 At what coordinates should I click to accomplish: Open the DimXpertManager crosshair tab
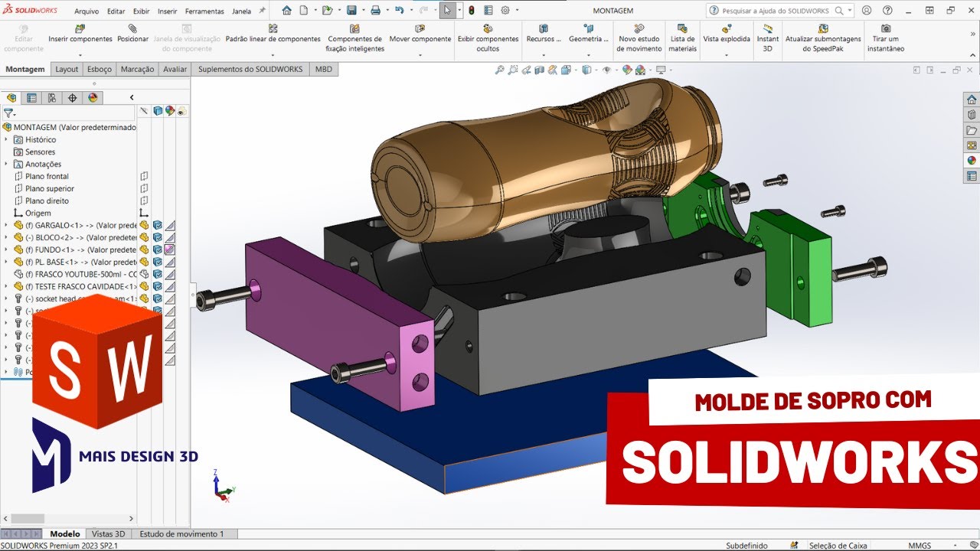point(73,98)
